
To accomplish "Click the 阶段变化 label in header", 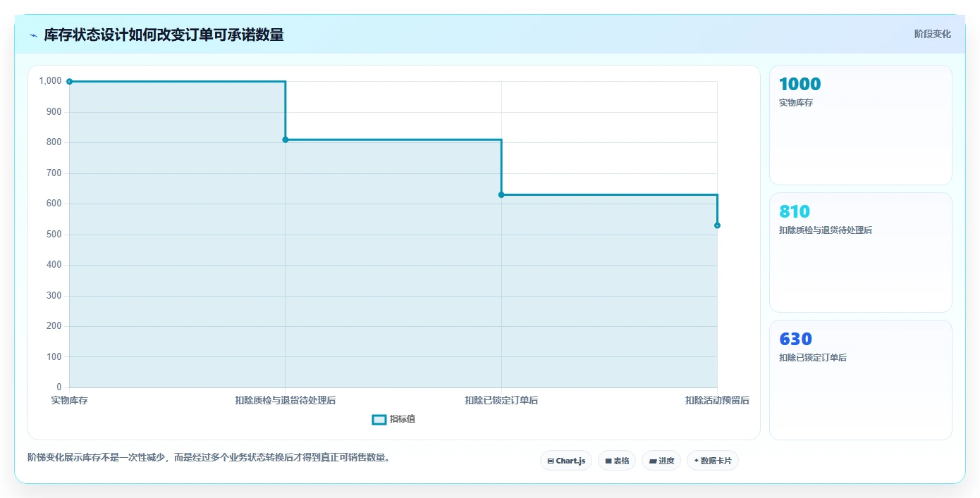I will coord(932,34).
